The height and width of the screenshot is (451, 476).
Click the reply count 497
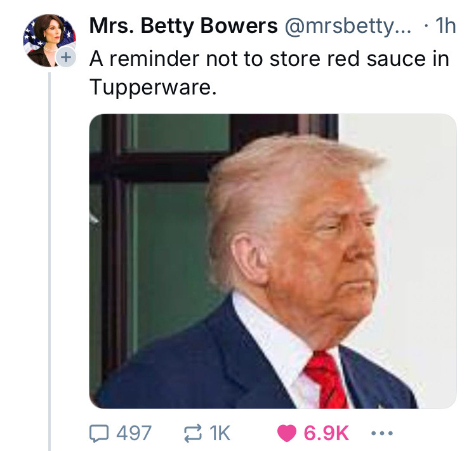pos(134,433)
